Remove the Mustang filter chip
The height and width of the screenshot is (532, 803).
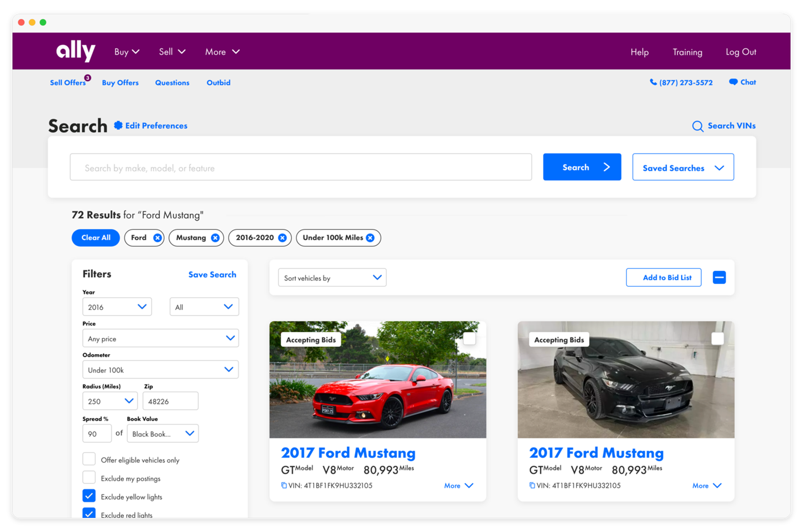(x=215, y=238)
